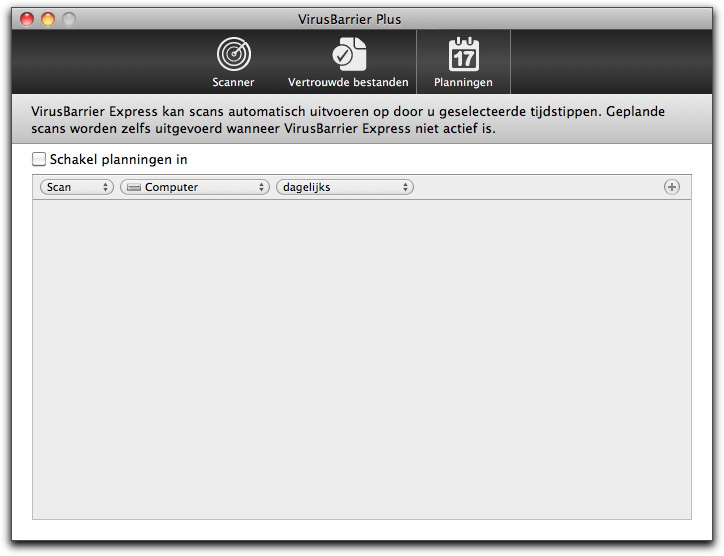724x556 pixels.
Task: Enable the Schakel planningen in checkbox
Action: [x=39, y=159]
